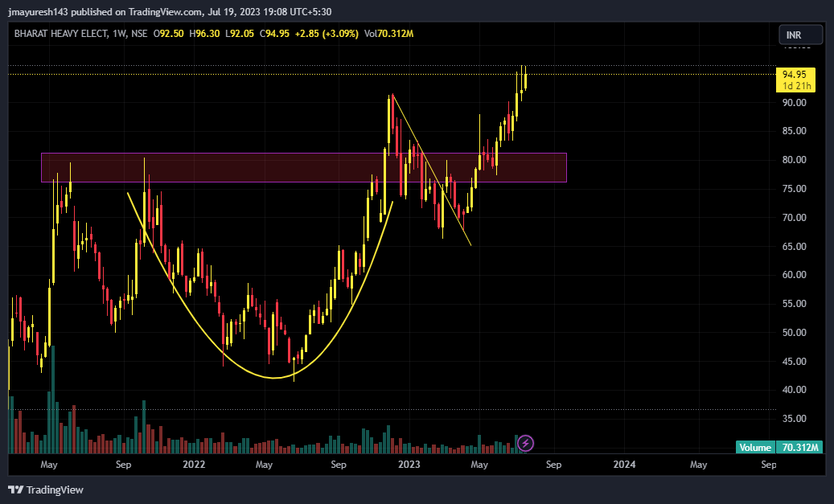Click the 50.00 price axis label
This screenshot has height=504, width=834.
click(x=794, y=332)
